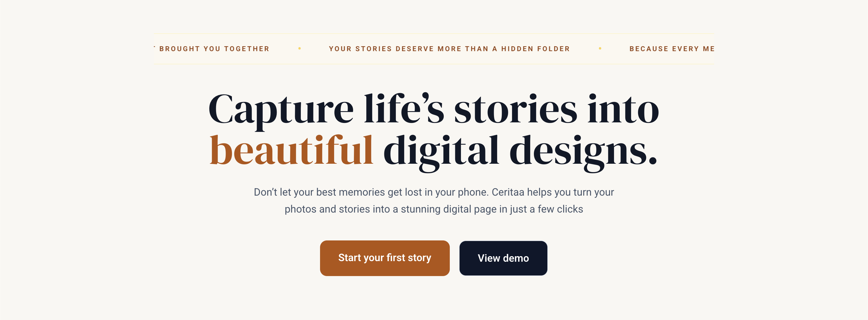Click the left yellow dot separator in the banner

point(300,49)
